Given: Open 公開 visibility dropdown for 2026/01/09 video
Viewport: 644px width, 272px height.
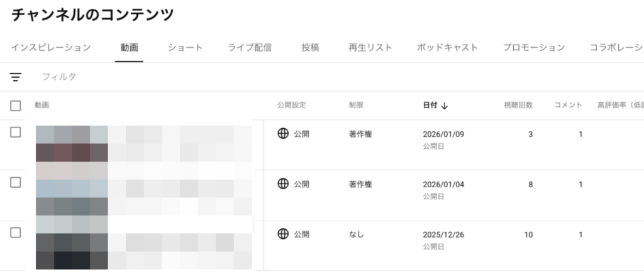Looking at the screenshot, I should (302, 133).
